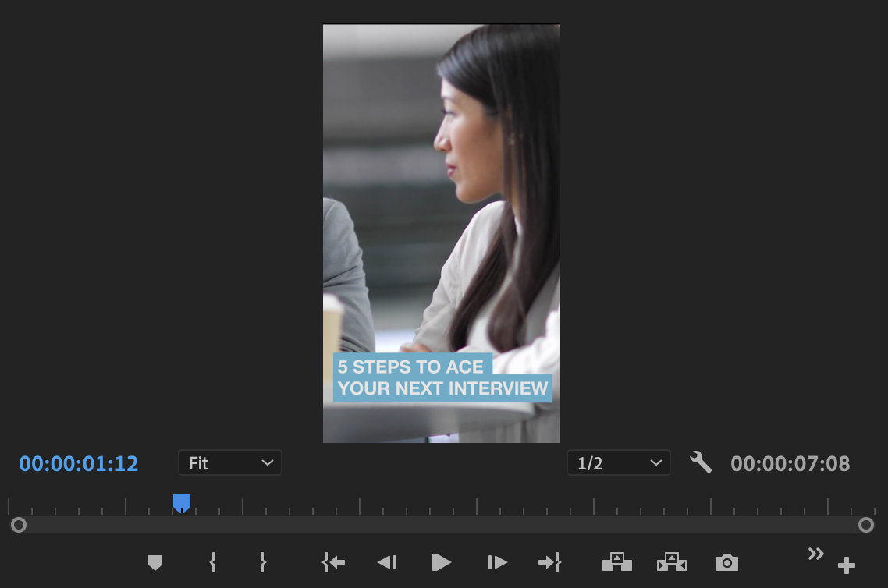
Task: Step forward one frame
Action: pos(496,562)
